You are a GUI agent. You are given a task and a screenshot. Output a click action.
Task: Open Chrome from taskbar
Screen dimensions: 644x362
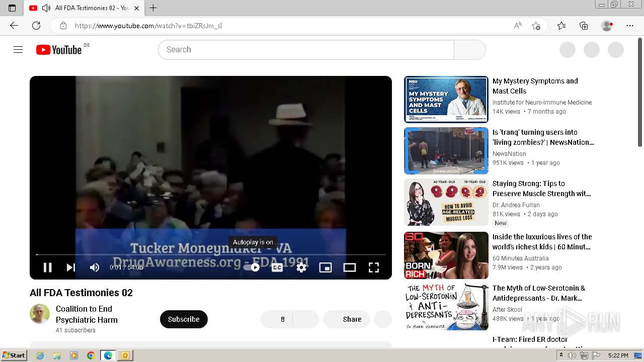pyautogui.click(x=91, y=355)
